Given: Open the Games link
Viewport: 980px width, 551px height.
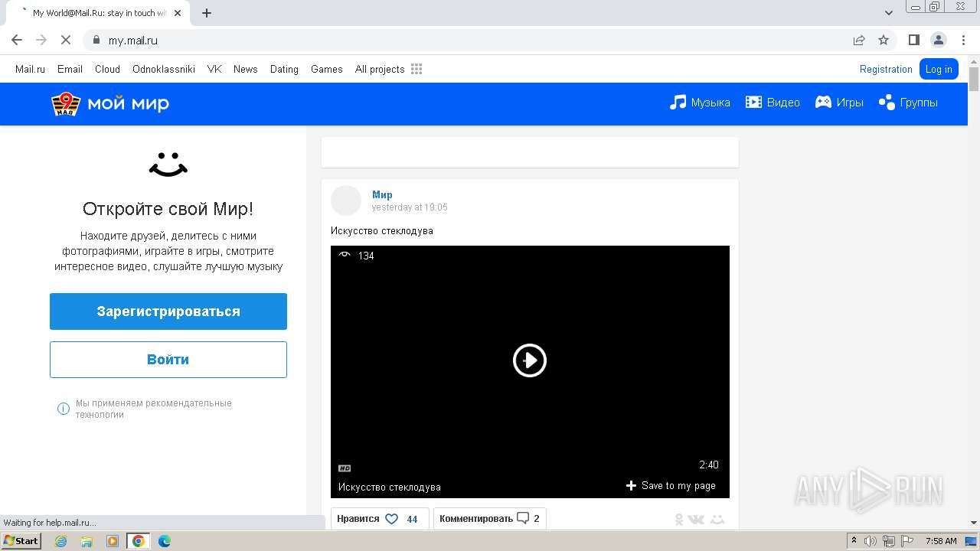Looking at the screenshot, I should tap(326, 69).
